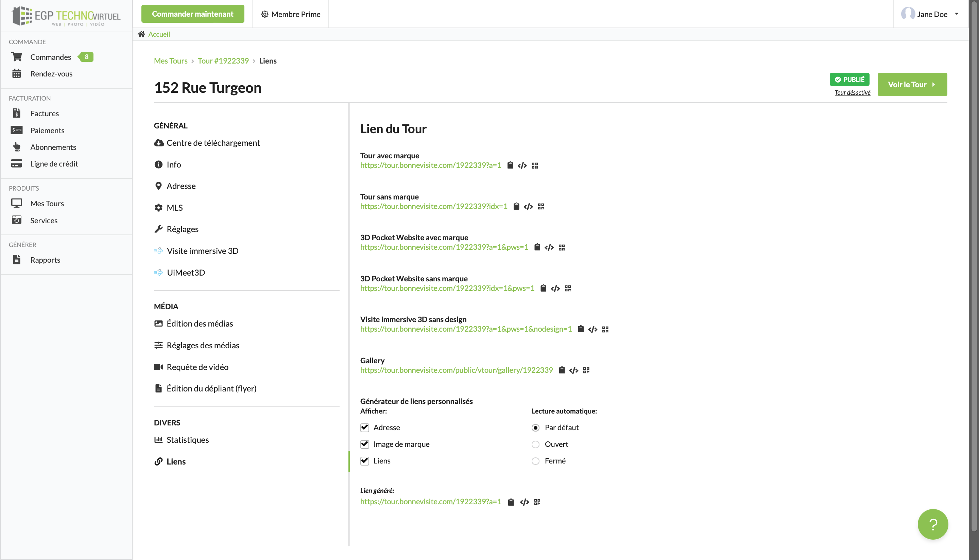Click the home icon beside Accueil
Viewport: 979px width, 560px height.
point(141,34)
